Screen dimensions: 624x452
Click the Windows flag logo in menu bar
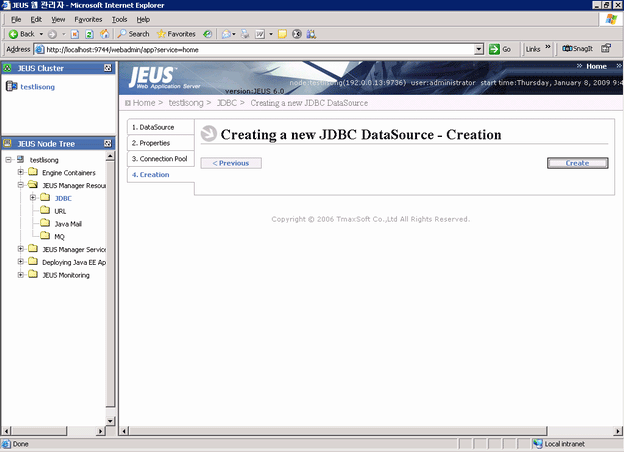point(611,19)
